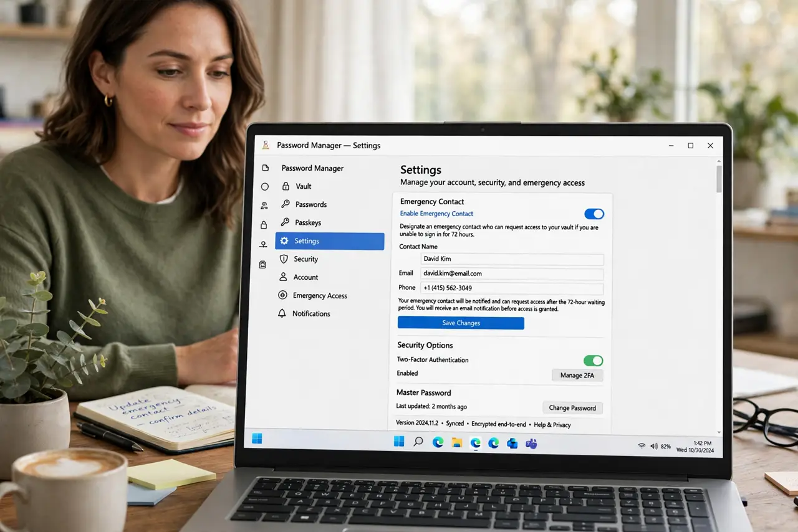Click "Last updated: 2 months ago" text
The width and height of the screenshot is (798, 532).
(x=431, y=407)
